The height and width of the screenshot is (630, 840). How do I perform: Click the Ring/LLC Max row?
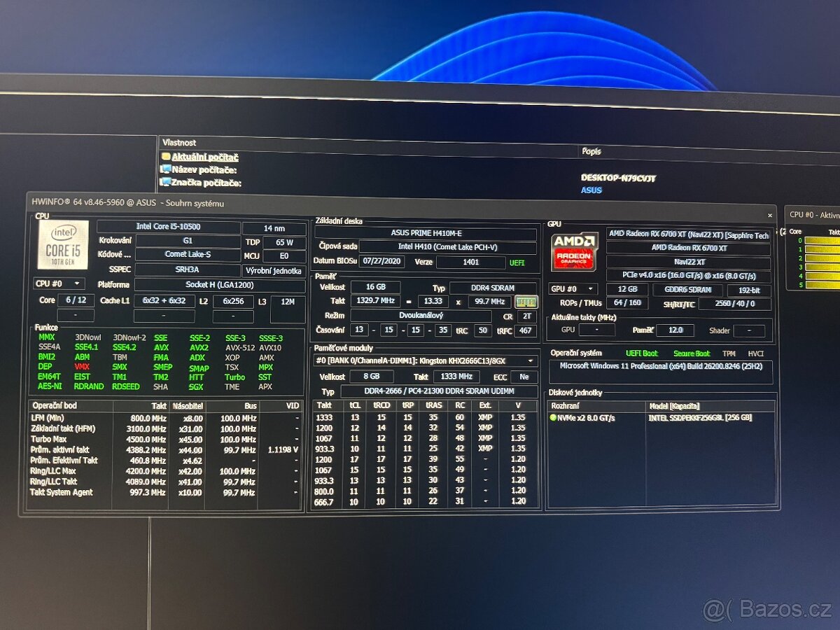165,471
